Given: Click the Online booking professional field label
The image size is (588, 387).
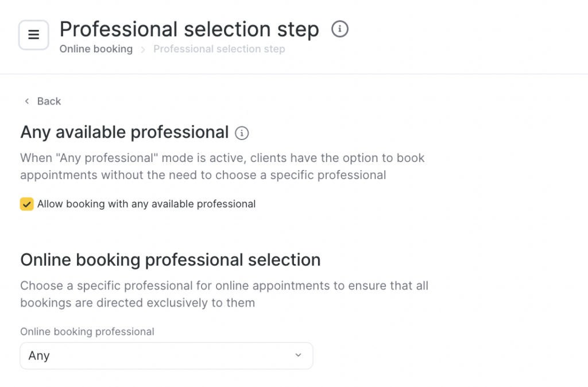Looking at the screenshot, I should (87, 331).
